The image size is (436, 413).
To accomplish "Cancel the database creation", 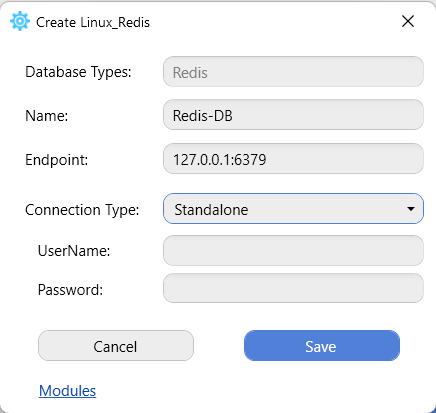I will (116, 346).
